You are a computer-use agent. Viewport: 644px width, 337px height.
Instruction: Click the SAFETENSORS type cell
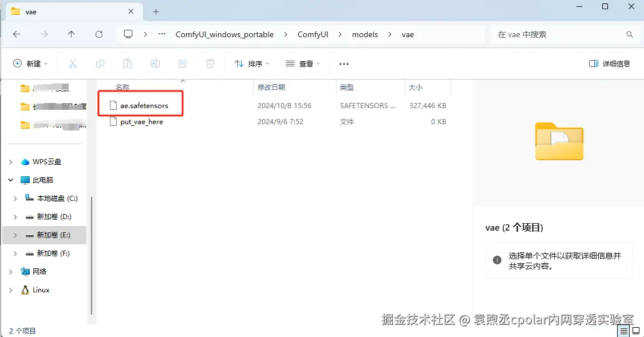(x=368, y=105)
